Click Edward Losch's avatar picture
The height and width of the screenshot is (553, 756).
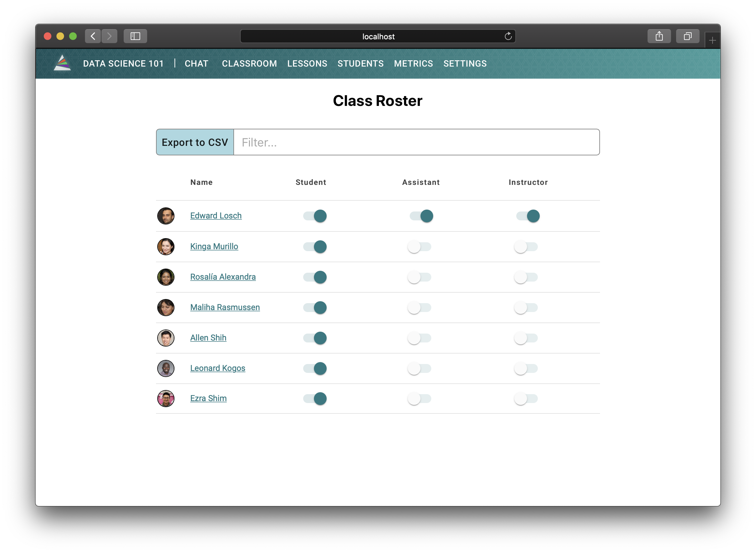pos(166,216)
